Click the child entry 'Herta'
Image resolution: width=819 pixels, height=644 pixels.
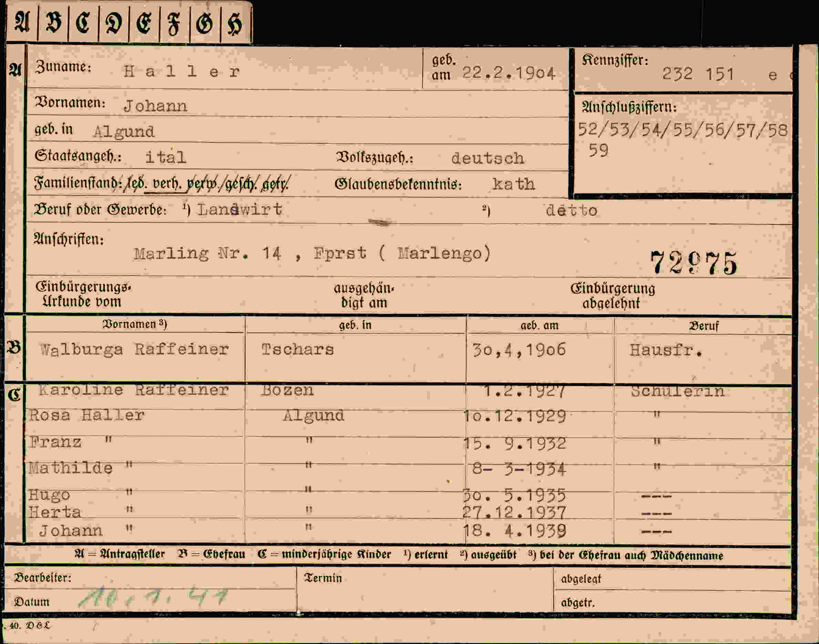55,512
